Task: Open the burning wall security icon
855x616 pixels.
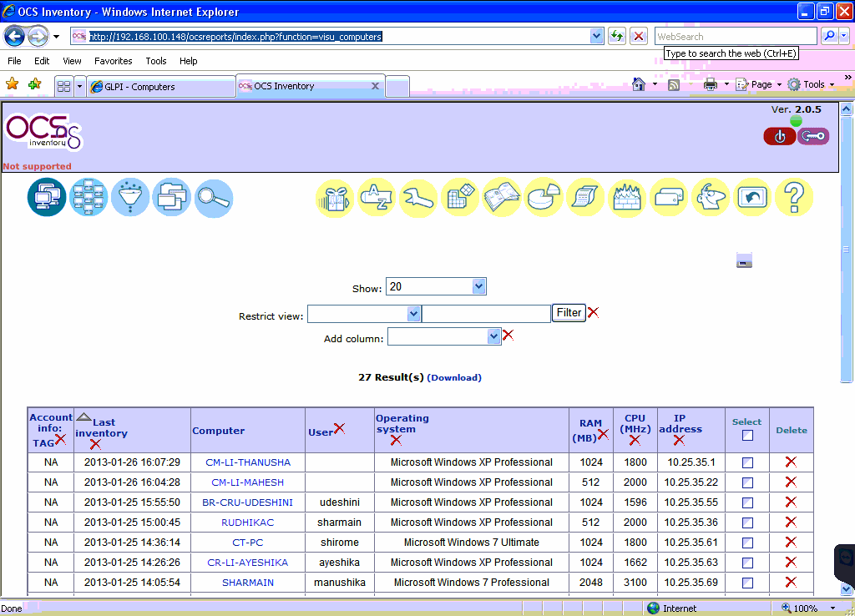Action: tap(627, 197)
